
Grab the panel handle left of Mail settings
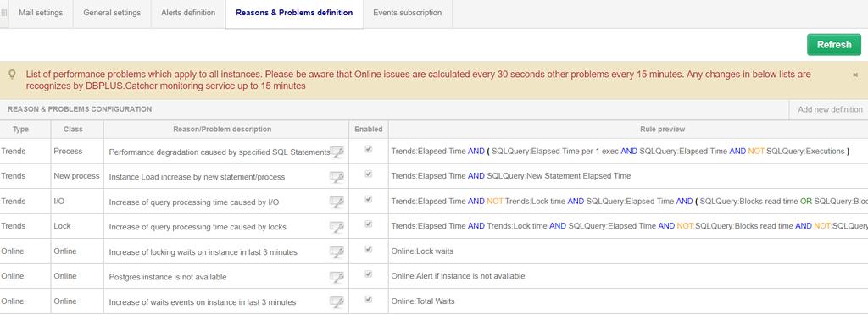click(x=4, y=13)
